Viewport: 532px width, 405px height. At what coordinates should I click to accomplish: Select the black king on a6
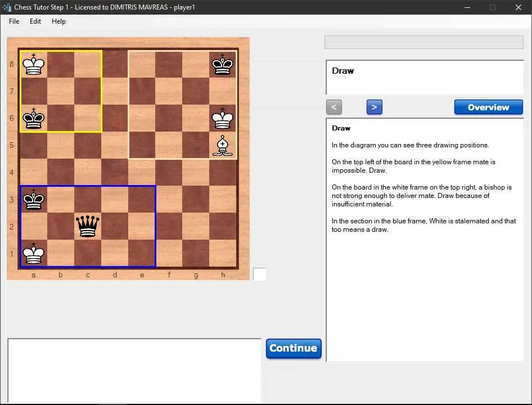point(34,118)
